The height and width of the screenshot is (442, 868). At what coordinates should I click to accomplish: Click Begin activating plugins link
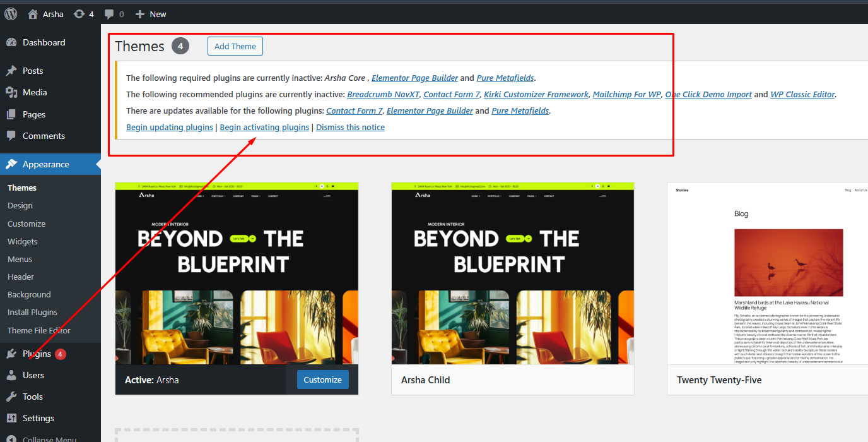[x=264, y=127]
